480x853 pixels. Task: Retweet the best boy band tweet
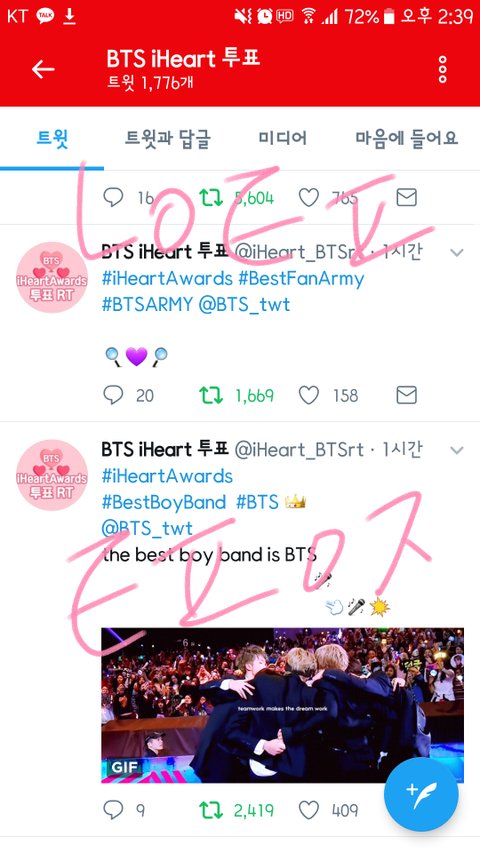tap(211, 811)
